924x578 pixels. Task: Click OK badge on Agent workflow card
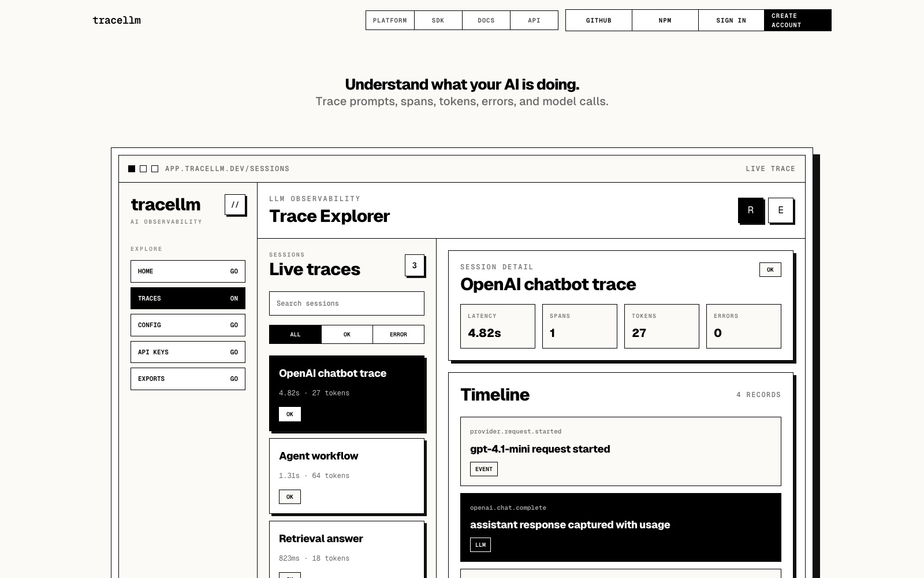[290, 497]
